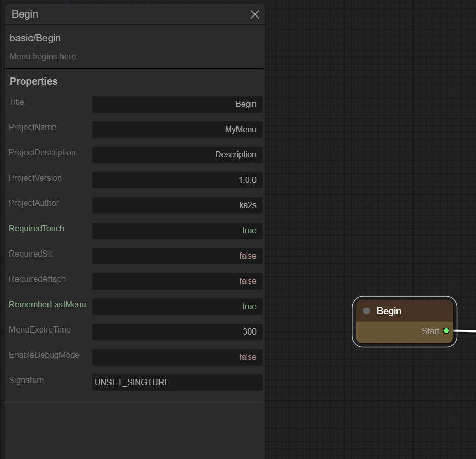The width and height of the screenshot is (476, 459).
Task: Click the Properties section heading
Action: (34, 82)
